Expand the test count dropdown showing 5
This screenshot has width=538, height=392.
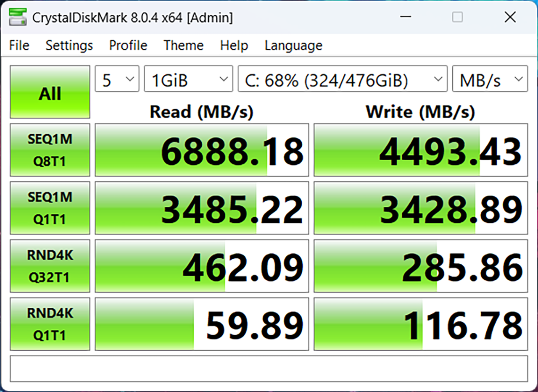point(117,79)
